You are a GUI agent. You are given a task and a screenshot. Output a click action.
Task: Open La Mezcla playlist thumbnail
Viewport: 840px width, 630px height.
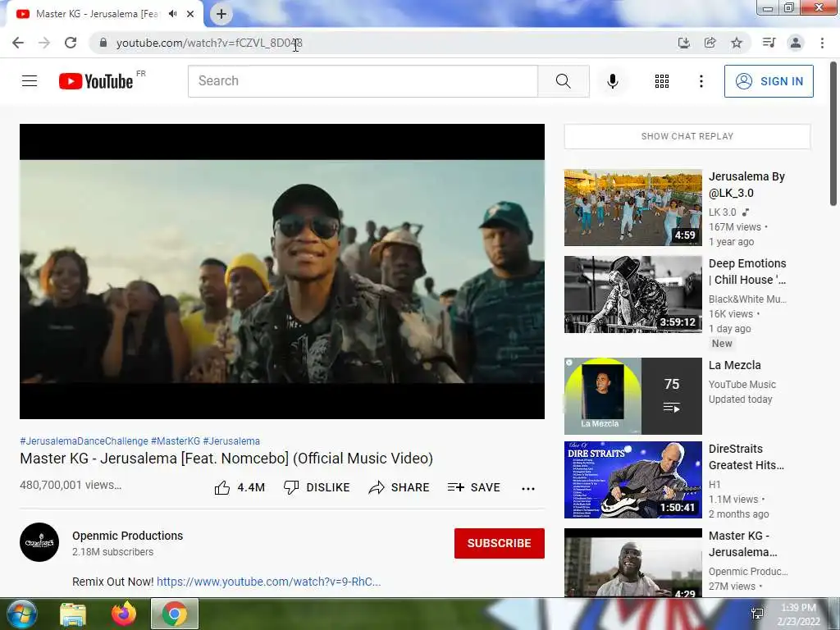(x=632, y=396)
